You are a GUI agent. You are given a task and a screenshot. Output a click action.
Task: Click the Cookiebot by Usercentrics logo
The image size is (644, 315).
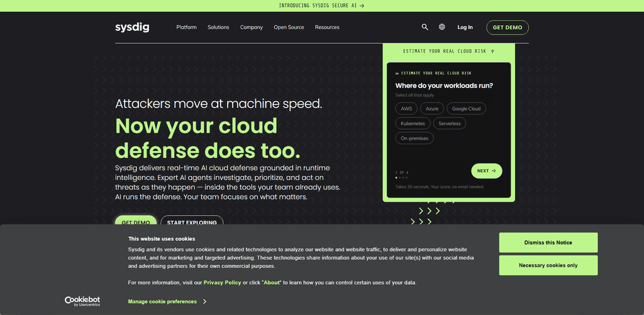tap(82, 301)
